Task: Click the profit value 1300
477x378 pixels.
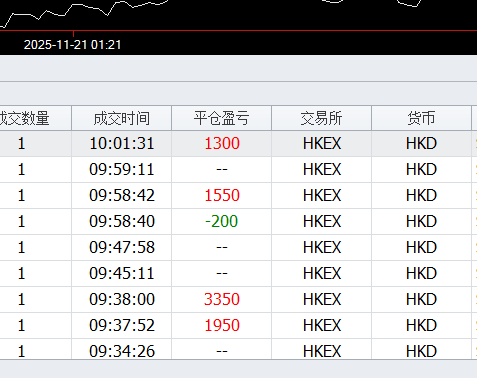Action: (222, 144)
